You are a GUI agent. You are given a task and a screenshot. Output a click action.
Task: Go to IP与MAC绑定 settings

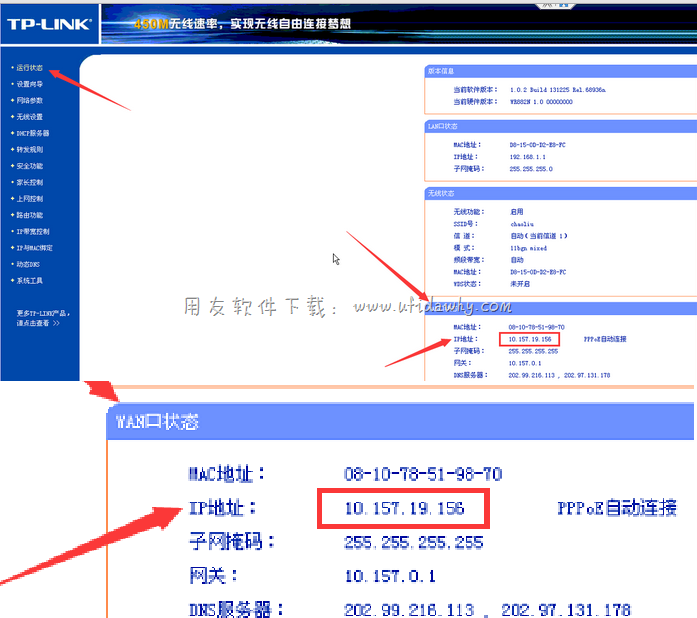tap(34, 248)
